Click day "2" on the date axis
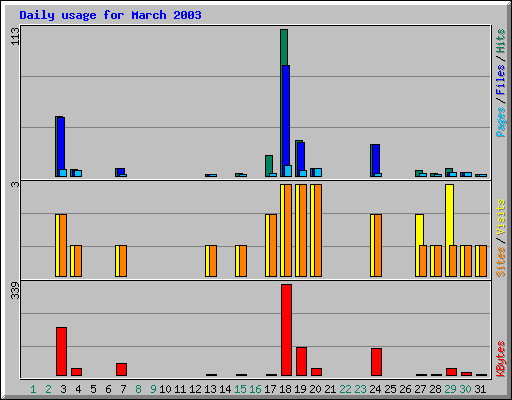Screen dimensions: 512x400 [48, 389]
